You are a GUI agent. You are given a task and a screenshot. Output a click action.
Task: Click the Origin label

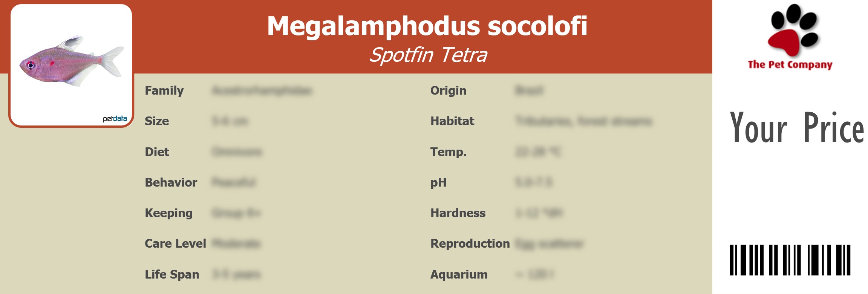(x=448, y=90)
